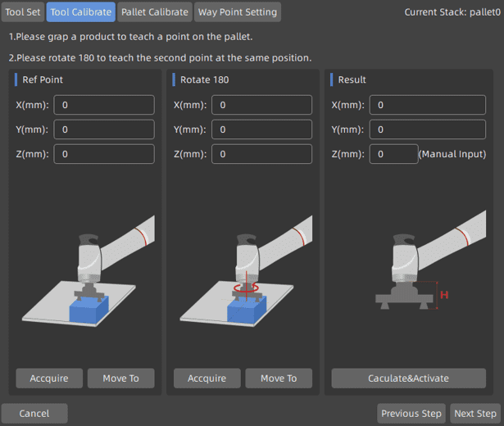Click the 'Ref Point' section heading
The width and height of the screenshot is (504, 426).
pyautogui.click(x=43, y=79)
